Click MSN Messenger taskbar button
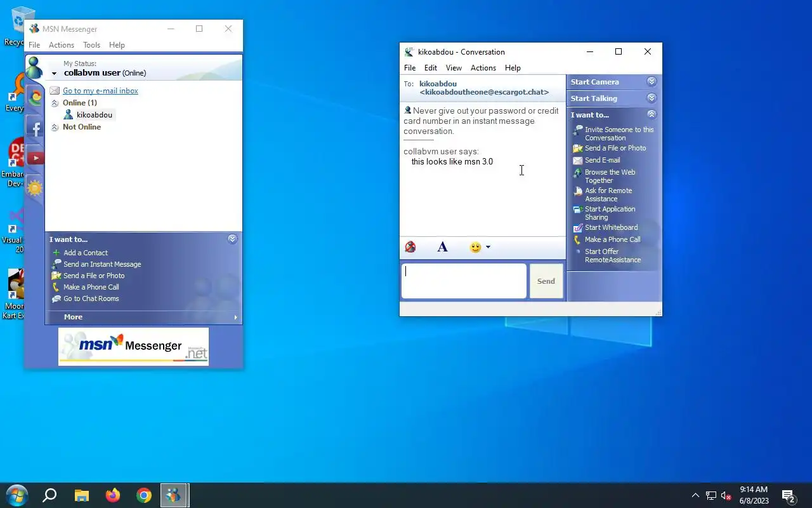 click(173, 495)
